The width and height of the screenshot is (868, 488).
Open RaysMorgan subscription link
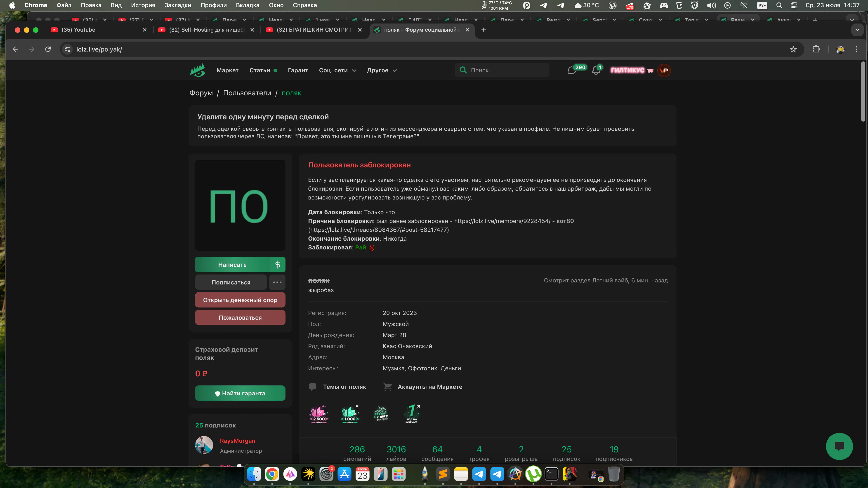click(x=238, y=441)
